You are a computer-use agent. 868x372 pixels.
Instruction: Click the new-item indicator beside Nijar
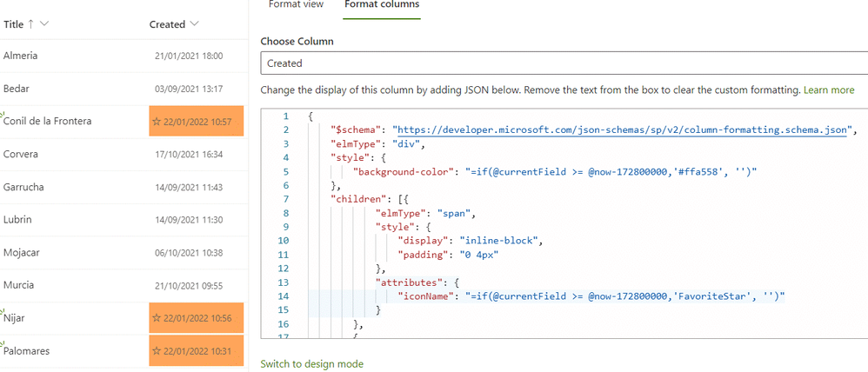coord(3,311)
